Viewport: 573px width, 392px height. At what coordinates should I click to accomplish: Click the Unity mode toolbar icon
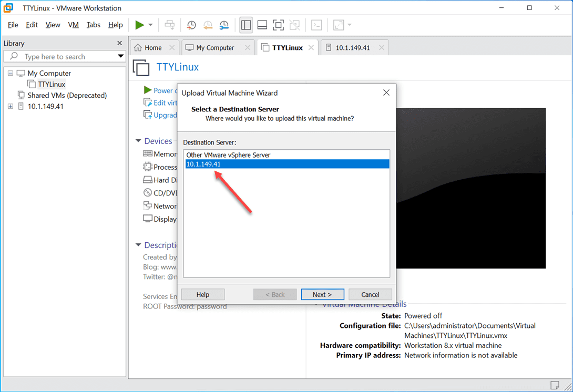click(x=294, y=25)
